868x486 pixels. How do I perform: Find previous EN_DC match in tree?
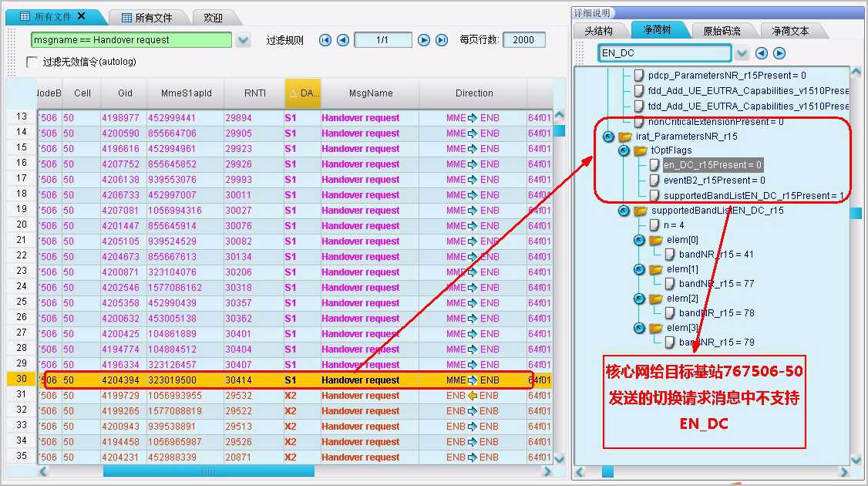(762, 53)
